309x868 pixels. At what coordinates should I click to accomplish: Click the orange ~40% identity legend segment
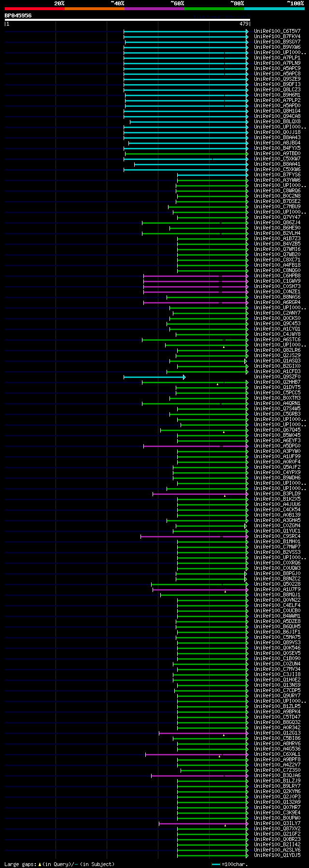pos(95,9)
